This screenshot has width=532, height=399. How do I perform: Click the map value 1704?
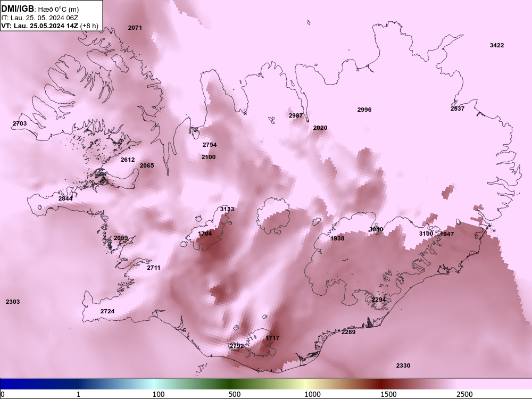click(205, 234)
